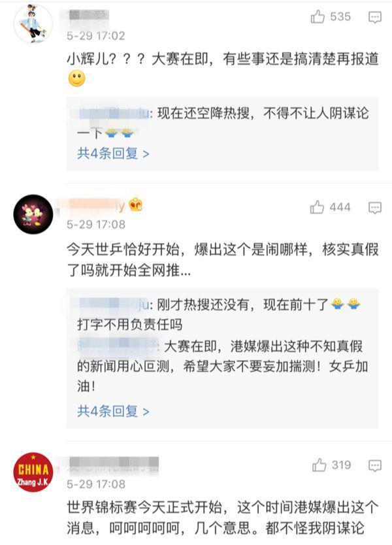Image resolution: width=392 pixels, height=545 pixels.
Task: Open the reply icon beside 319 likes
Action: click(374, 465)
